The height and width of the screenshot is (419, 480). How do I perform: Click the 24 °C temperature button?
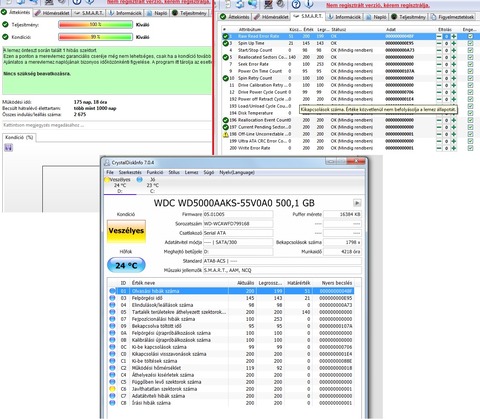(x=126, y=265)
